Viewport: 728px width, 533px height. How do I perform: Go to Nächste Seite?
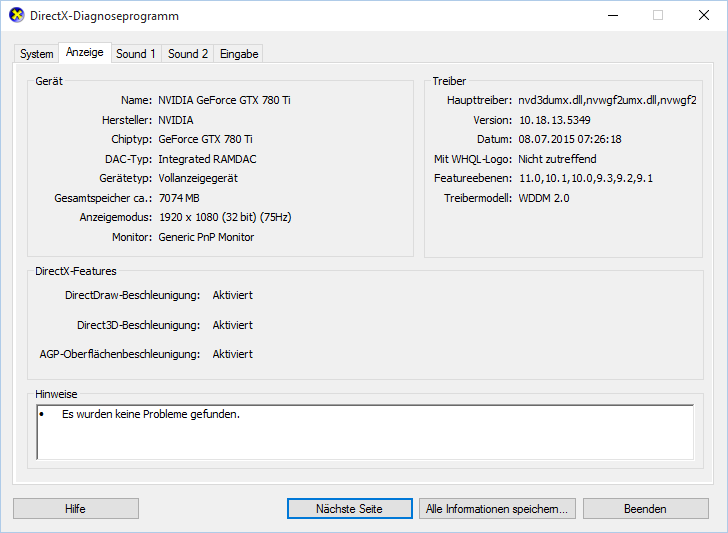pyautogui.click(x=350, y=509)
